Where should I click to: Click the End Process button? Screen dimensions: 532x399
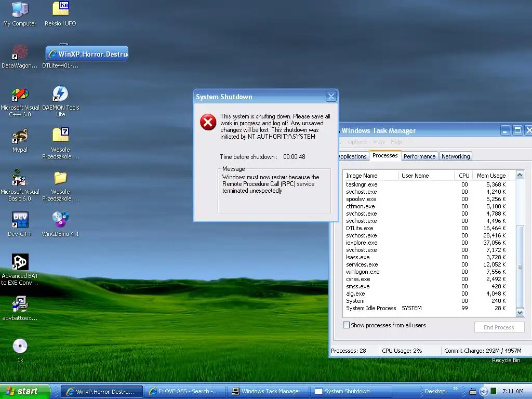pyautogui.click(x=499, y=327)
